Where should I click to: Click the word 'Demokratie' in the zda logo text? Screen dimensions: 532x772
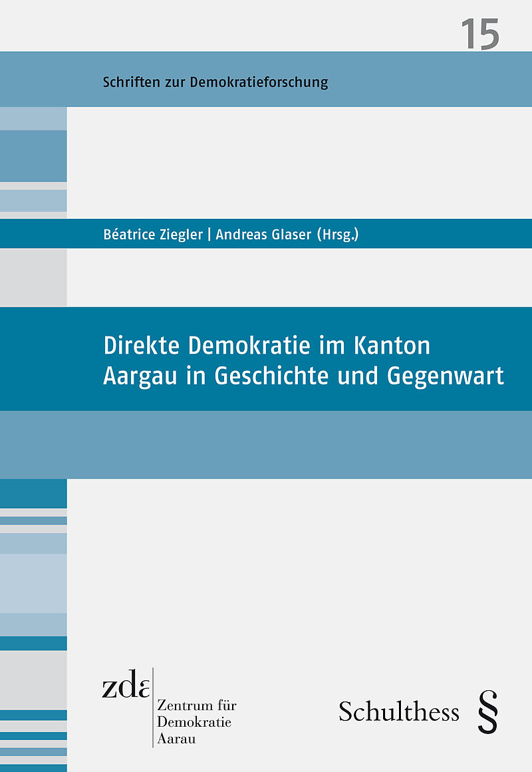pos(194,722)
